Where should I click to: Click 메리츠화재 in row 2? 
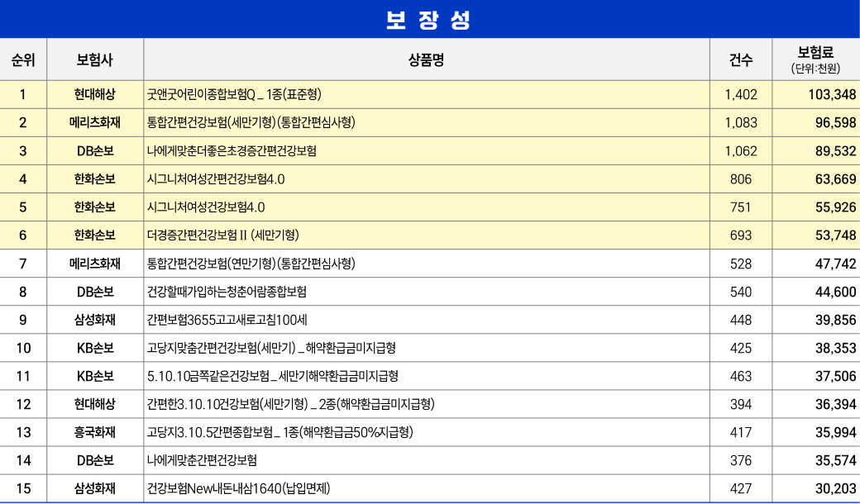coord(93,122)
